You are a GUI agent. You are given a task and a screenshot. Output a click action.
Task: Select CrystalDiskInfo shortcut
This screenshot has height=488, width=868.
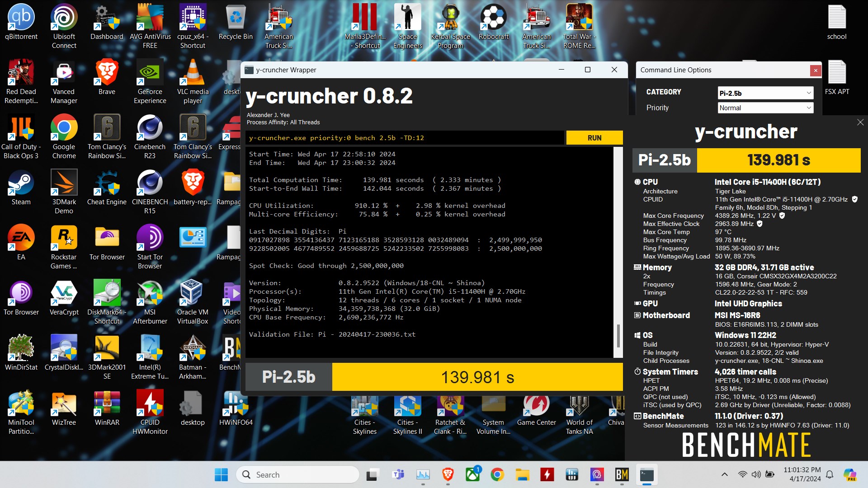[64, 353]
